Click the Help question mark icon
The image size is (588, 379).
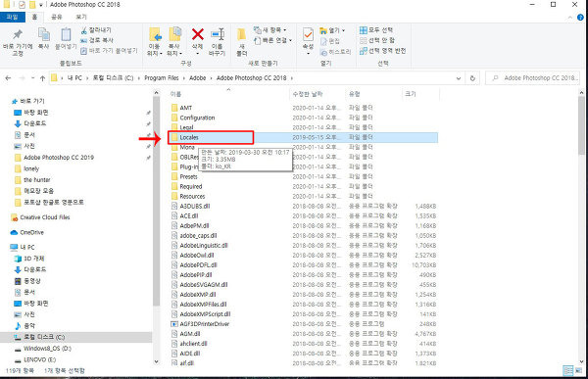(580, 18)
